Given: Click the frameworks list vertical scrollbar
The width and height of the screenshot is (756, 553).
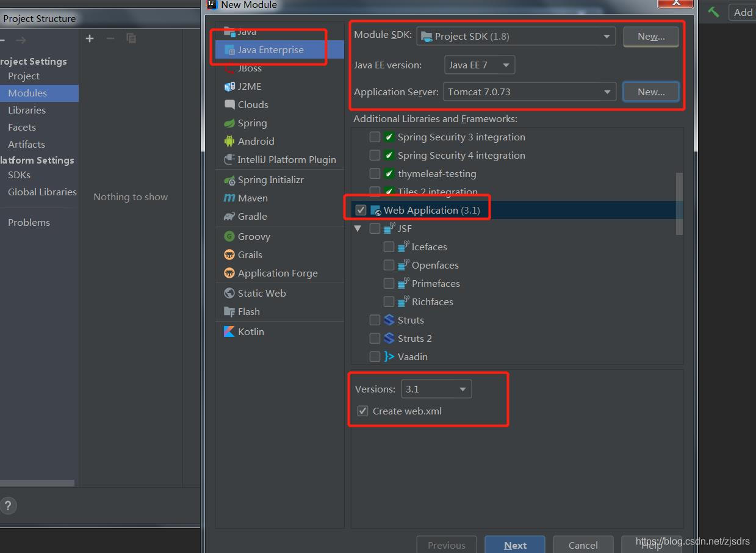Looking at the screenshot, I should [679, 203].
